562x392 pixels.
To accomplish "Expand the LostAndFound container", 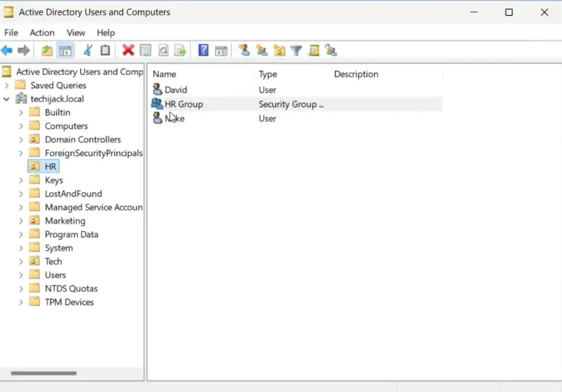I will pyautogui.click(x=21, y=194).
